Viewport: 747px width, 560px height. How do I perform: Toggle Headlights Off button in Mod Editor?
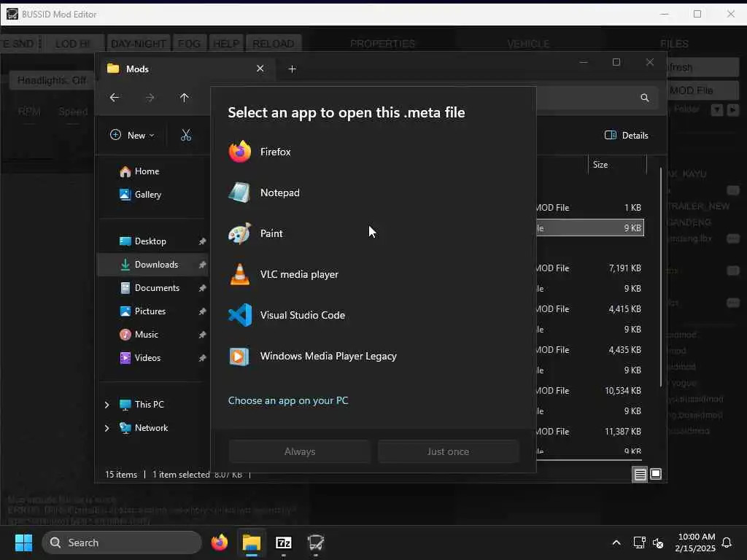[52, 80]
